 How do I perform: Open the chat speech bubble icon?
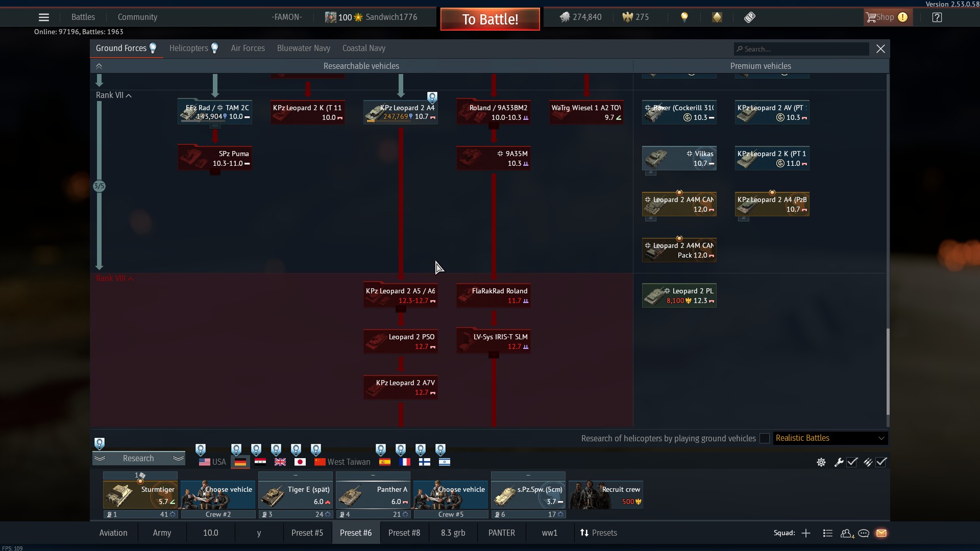pyautogui.click(x=864, y=533)
